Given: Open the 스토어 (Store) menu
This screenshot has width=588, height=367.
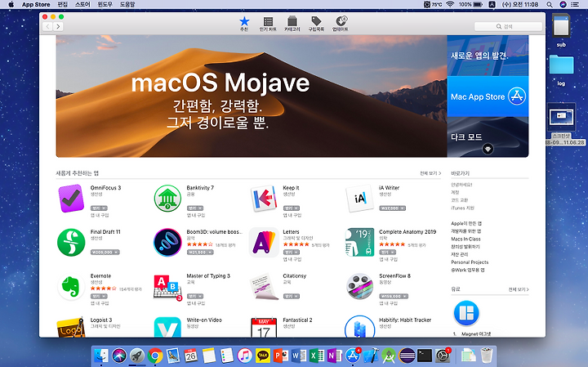Looking at the screenshot, I should (82, 5).
